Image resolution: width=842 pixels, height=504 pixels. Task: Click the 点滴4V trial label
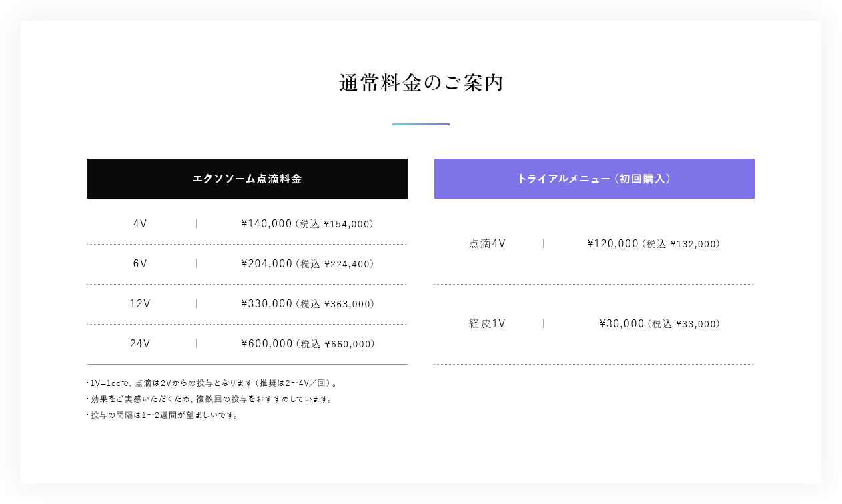[x=488, y=244]
